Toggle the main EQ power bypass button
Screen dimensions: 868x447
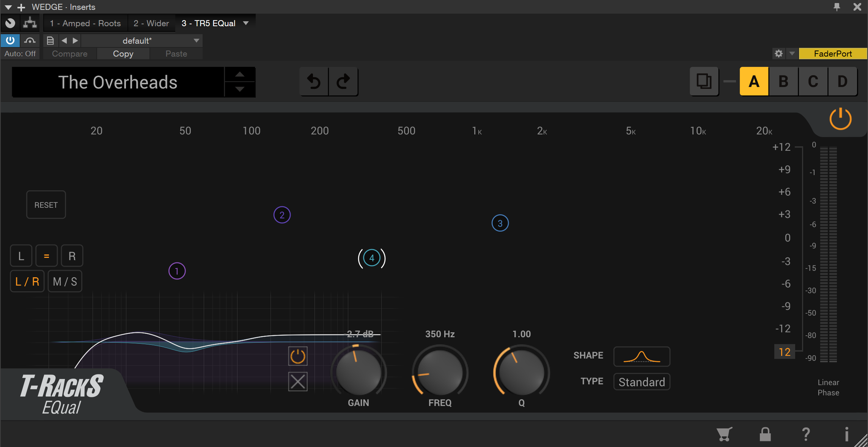point(840,119)
